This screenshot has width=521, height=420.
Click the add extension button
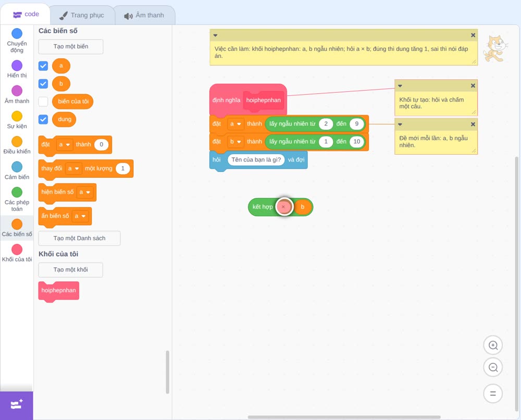point(17,405)
